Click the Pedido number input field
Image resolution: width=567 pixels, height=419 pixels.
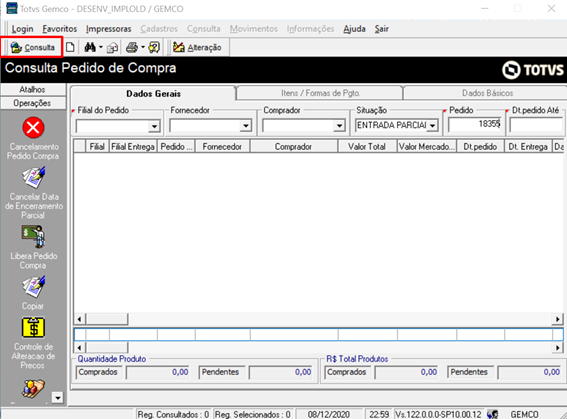[475, 125]
